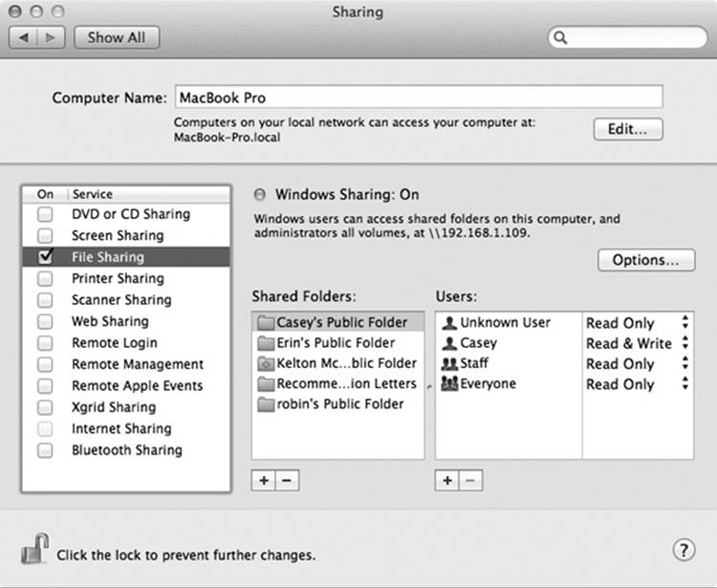Select Remote Management service row

click(x=126, y=364)
